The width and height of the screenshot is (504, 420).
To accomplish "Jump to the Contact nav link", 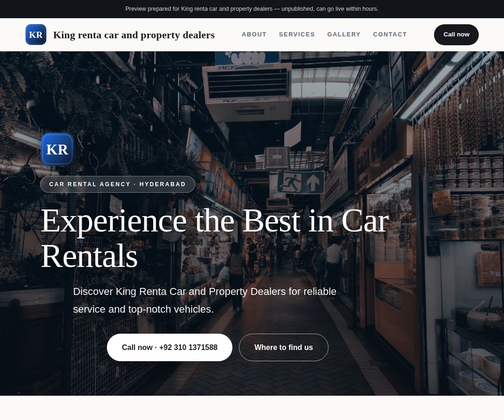I will pos(390,35).
